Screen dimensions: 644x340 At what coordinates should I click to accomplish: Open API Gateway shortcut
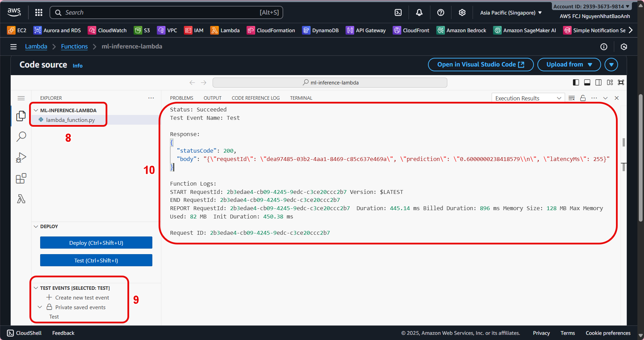(366, 30)
